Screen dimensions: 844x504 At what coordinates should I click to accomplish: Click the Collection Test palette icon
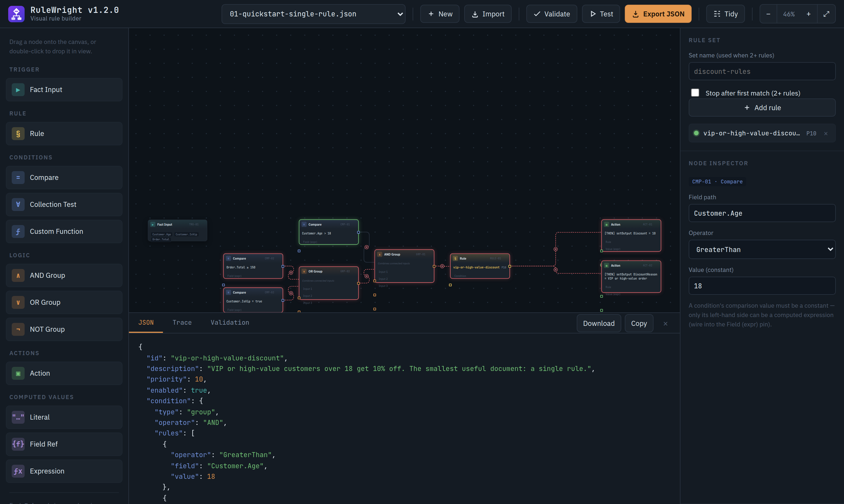pyautogui.click(x=18, y=205)
